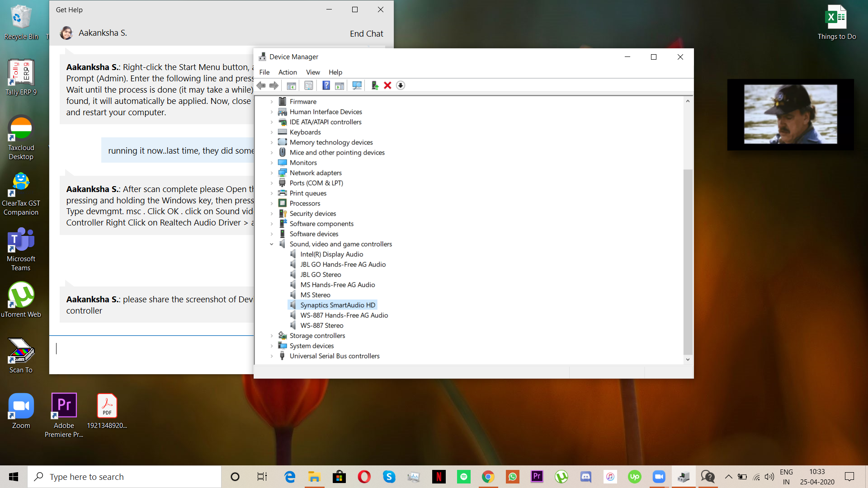Open the Things to Do Excel file
This screenshot has width=868, height=488.
(x=836, y=23)
